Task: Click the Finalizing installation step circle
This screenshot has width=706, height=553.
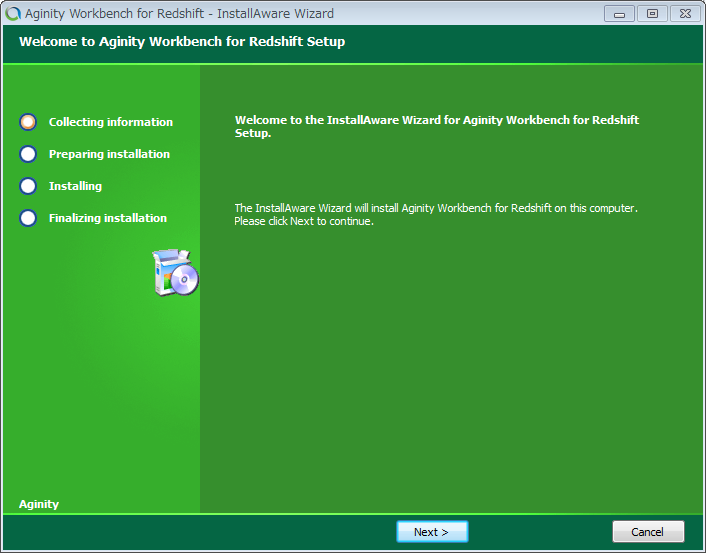Action: pos(28,218)
